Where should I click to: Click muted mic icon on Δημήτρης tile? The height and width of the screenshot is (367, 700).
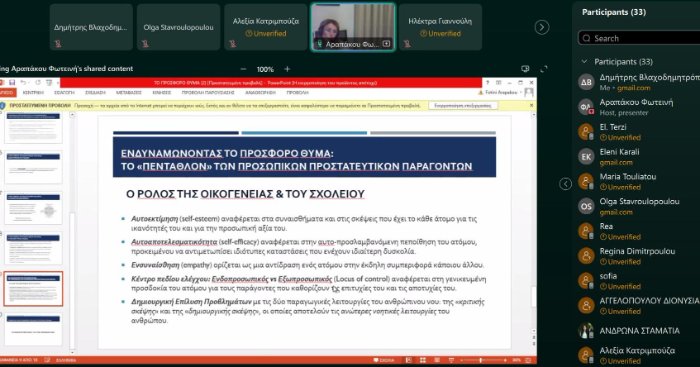click(58, 44)
